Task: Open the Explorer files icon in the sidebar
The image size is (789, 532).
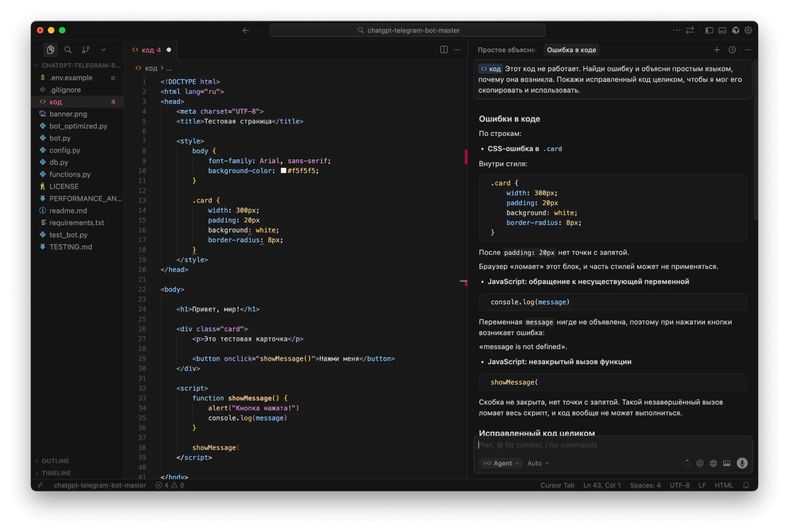Action: coord(50,50)
